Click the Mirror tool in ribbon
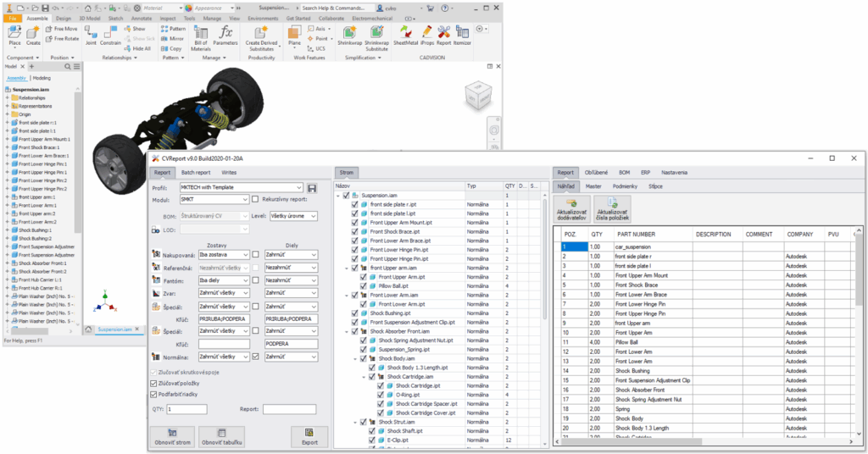The width and height of the screenshot is (868, 454). click(x=172, y=39)
